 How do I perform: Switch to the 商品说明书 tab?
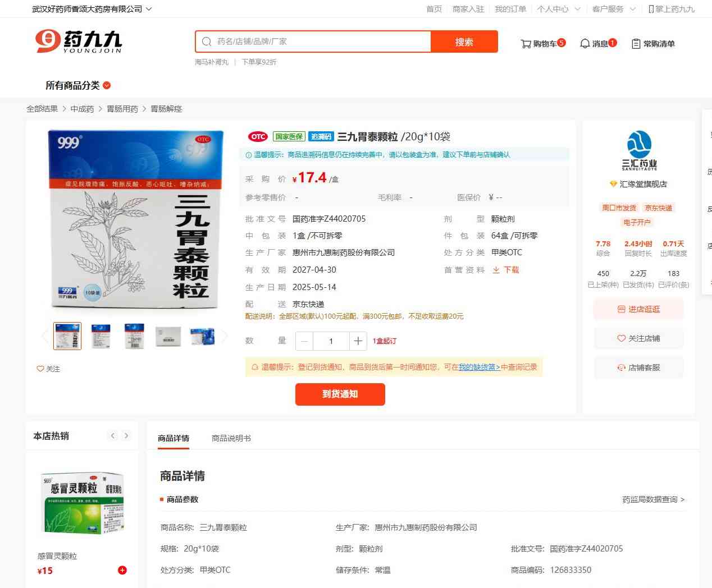click(231, 438)
